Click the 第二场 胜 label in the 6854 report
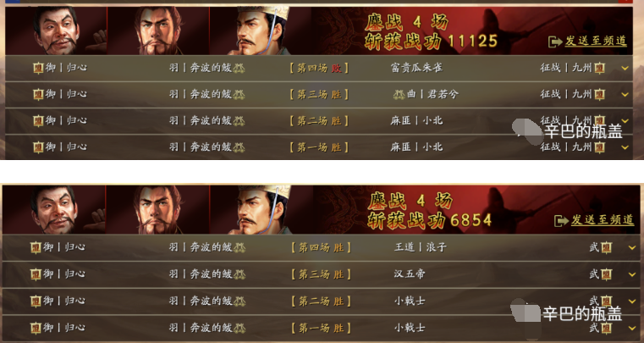Image resolution: width=644 pixels, height=343 pixels. coord(322,302)
